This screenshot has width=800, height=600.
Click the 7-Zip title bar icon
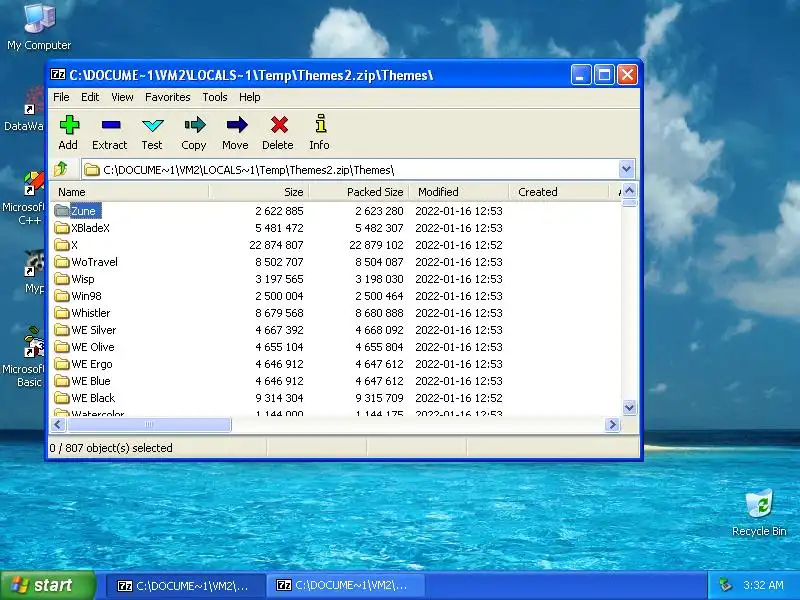pos(58,75)
